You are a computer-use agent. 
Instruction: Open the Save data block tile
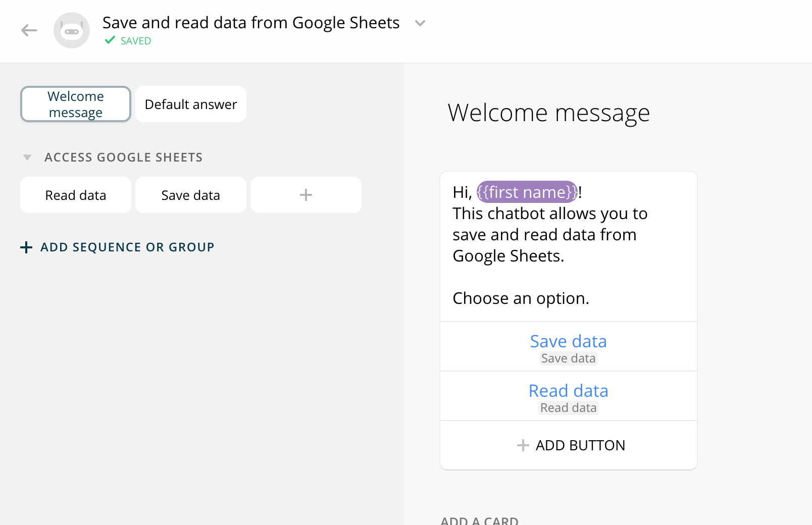[191, 195]
